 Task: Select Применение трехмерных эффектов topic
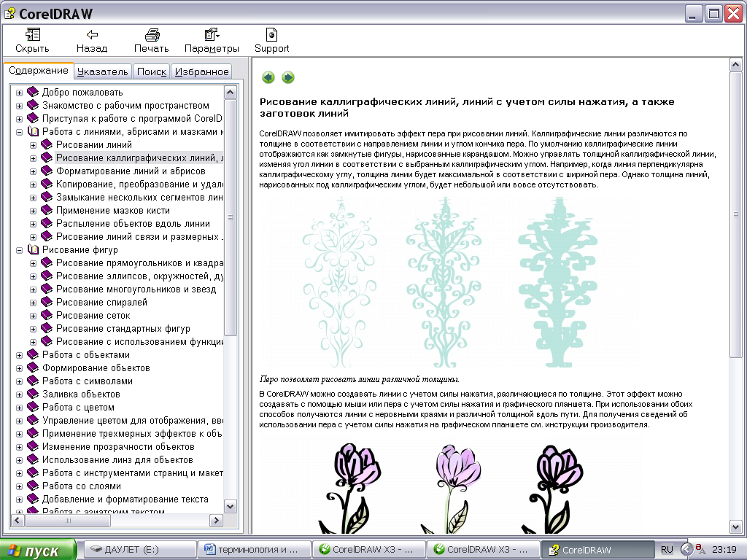(133, 434)
